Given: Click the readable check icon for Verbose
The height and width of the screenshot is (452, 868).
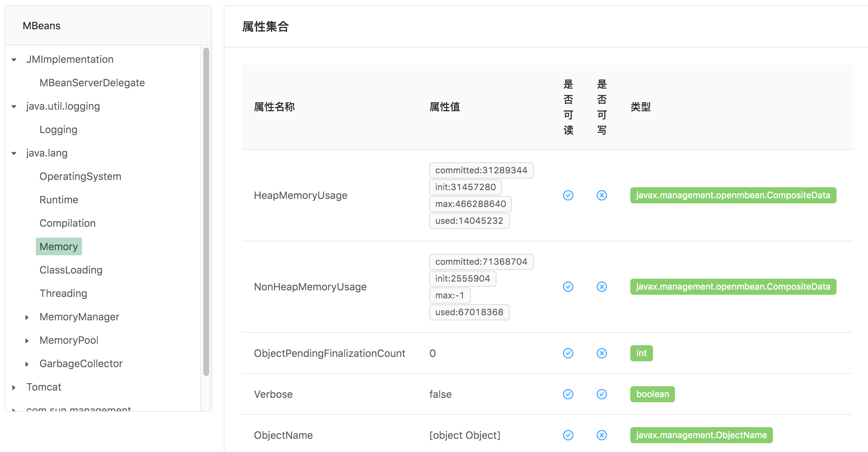Looking at the screenshot, I should point(568,394).
